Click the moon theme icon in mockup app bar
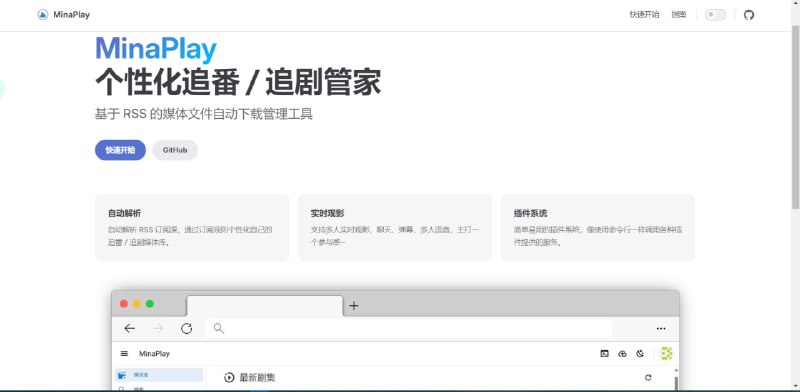Image resolution: width=800 pixels, height=392 pixels. [x=640, y=353]
